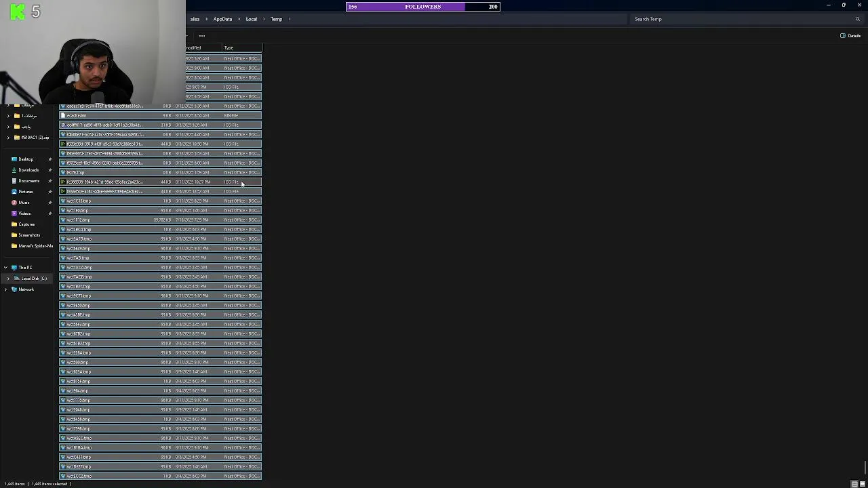This screenshot has width=868, height=488.
Task: Select the wct823A.tmp file
Action: click(160, 372)
